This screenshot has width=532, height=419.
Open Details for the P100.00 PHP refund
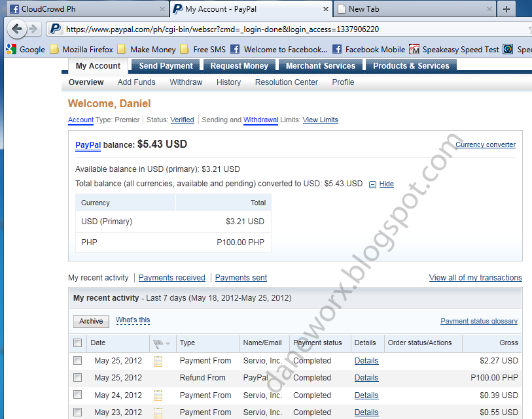coord(366,378)
